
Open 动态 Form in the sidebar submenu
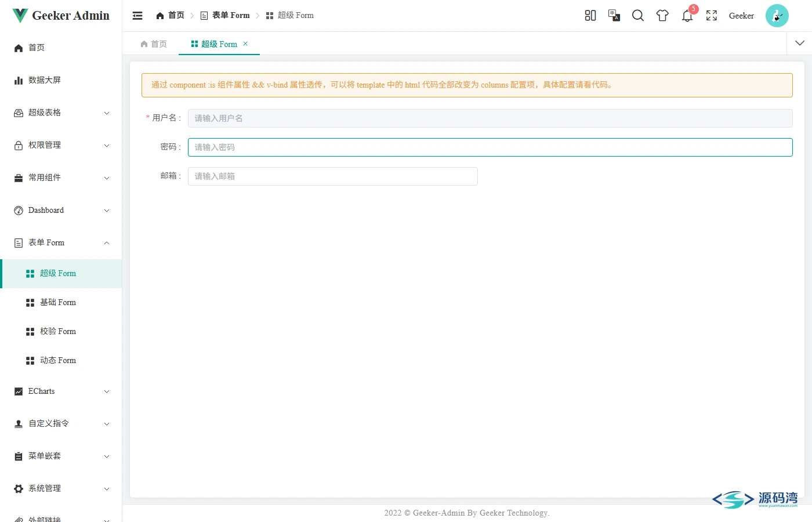point(61,361)
